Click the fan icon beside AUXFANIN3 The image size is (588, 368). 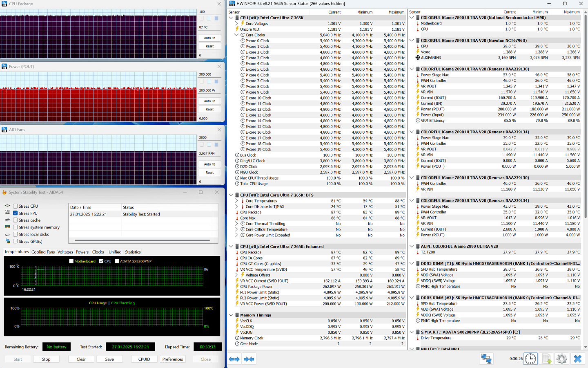(418, 58)
